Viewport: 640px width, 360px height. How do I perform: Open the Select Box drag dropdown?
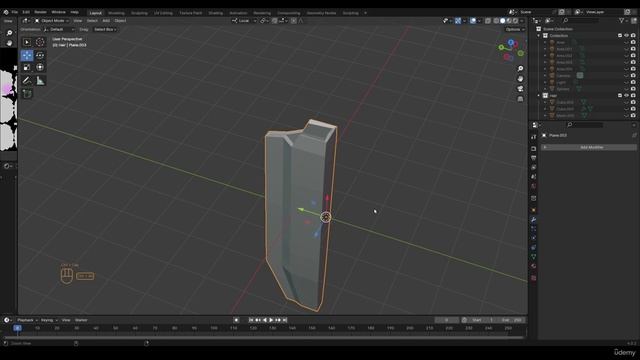104,29
